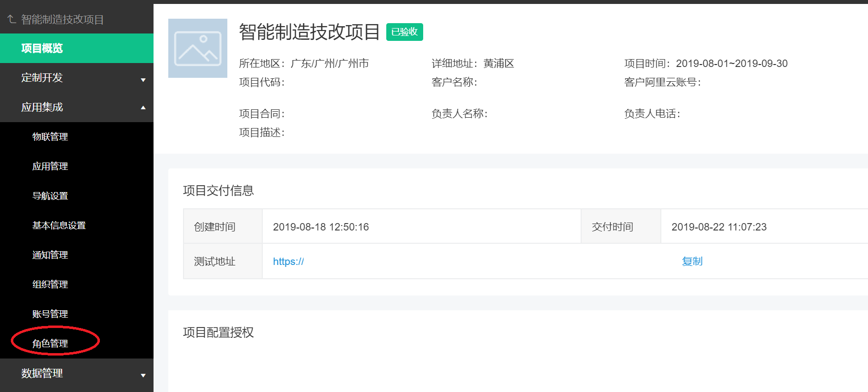This screenshot has height=392, width=868.
Task: Click the 测试地址 table label
Action: [215, 261]
